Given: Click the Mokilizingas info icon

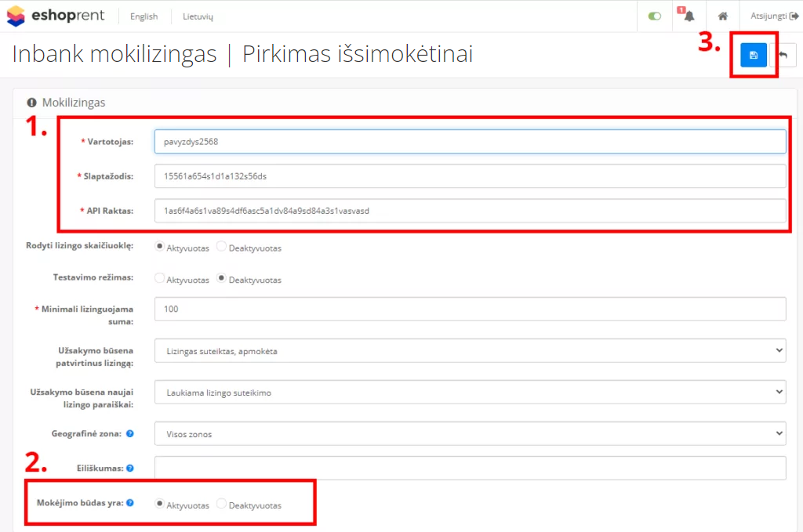Looking at the screenshot, I should 31,103.
